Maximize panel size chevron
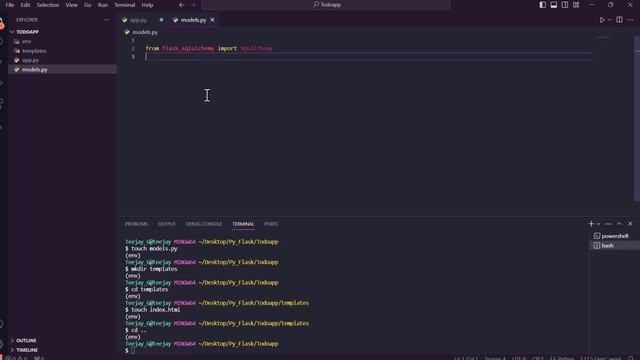 tap(619, 224)
